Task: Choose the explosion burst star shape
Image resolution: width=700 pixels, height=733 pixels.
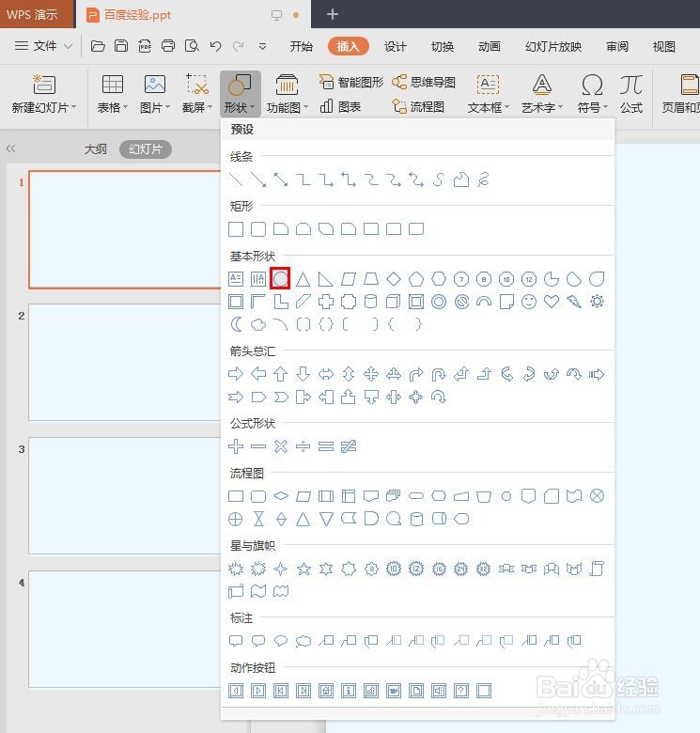Action: click(236, 569)
